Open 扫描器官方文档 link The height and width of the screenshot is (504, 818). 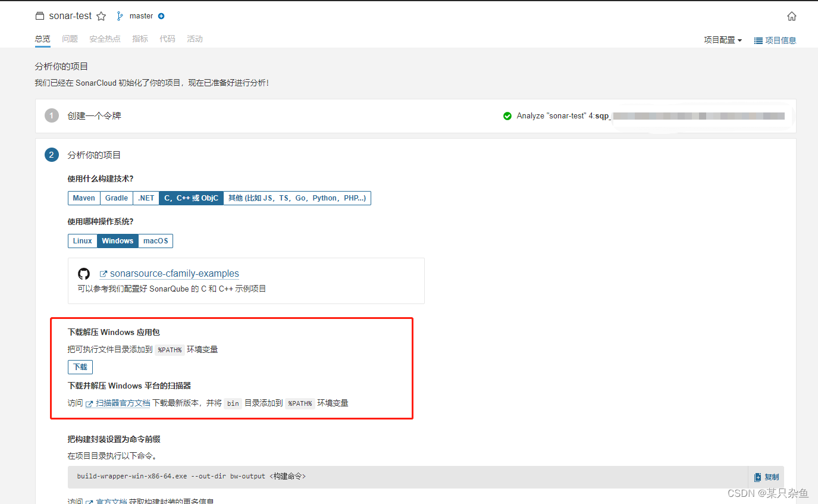click(x=123, y=403)
